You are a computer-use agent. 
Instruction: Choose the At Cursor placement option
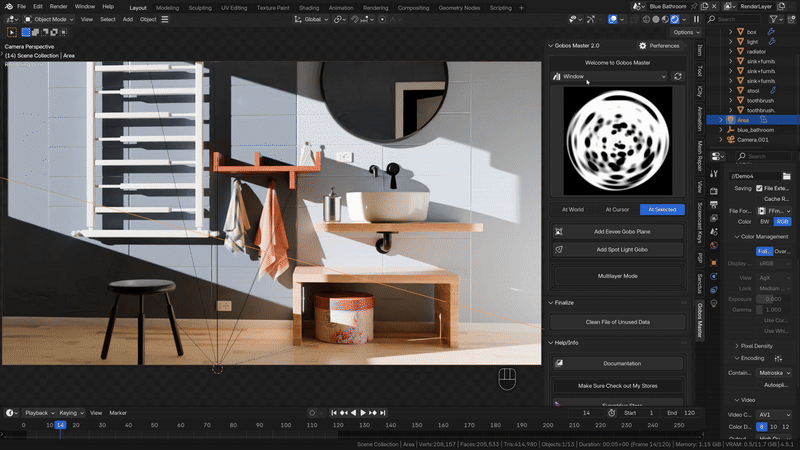pyautogui.click(x=617, y=210)
